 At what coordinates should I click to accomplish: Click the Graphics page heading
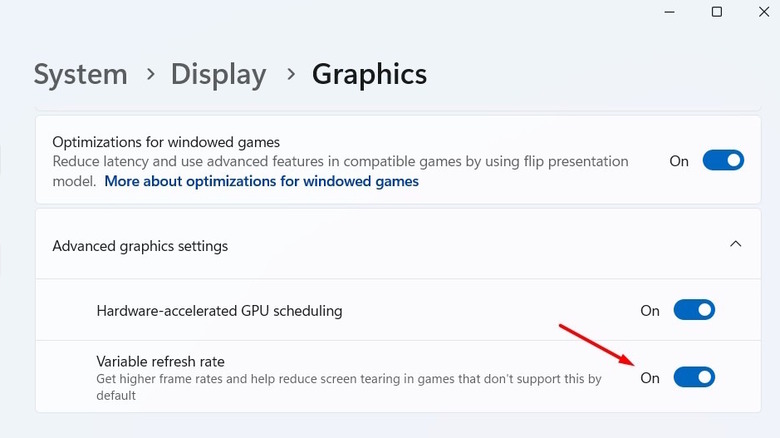(x=369, y=74)
